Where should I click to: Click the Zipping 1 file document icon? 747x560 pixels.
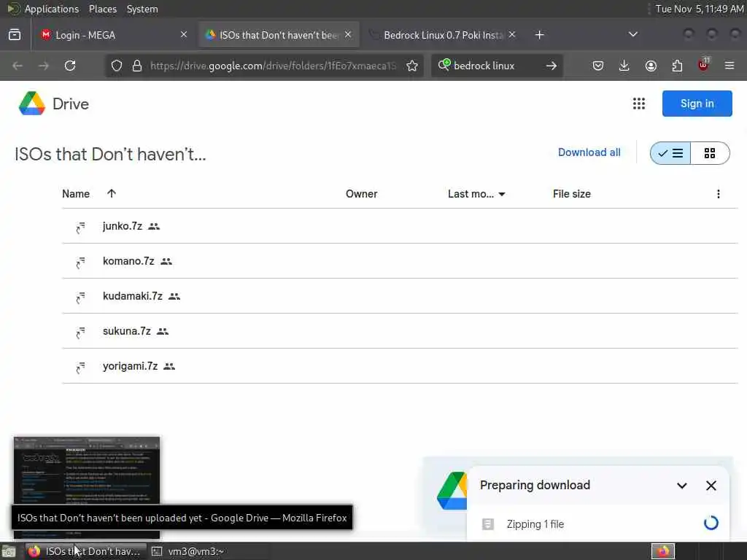(488, 524)
